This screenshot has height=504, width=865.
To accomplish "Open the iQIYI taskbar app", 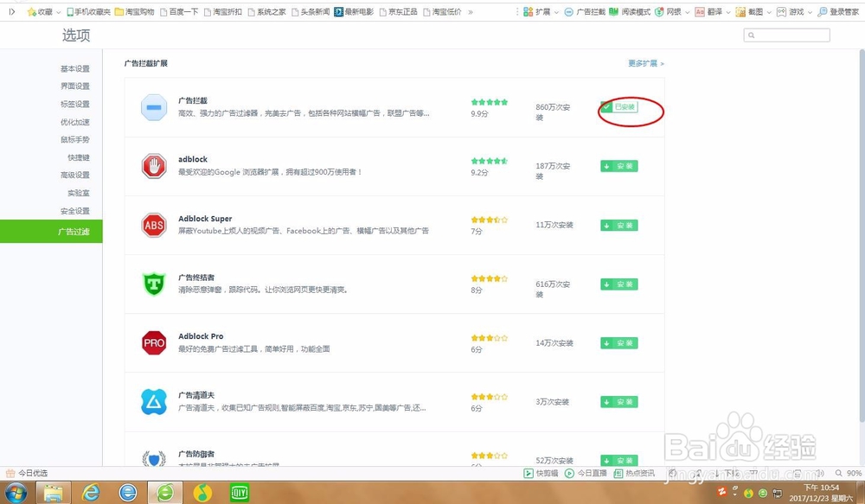I will [240, 492].
